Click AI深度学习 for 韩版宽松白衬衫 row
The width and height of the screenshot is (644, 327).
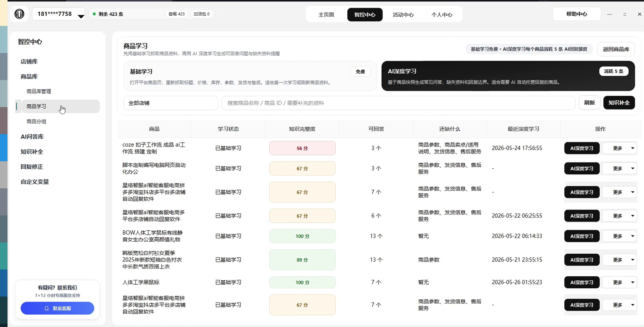coord(582,260)
